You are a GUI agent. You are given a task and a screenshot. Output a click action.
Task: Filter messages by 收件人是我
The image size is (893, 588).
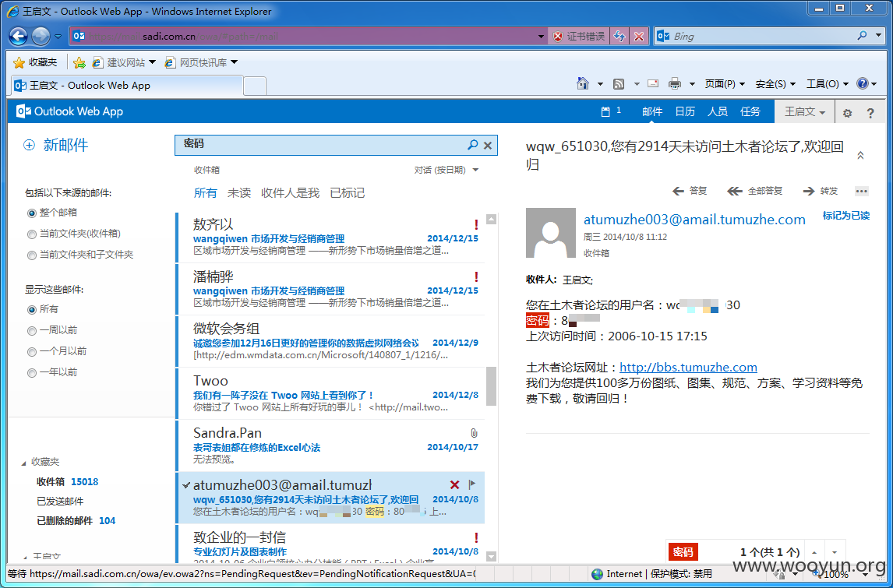(291, 193)
